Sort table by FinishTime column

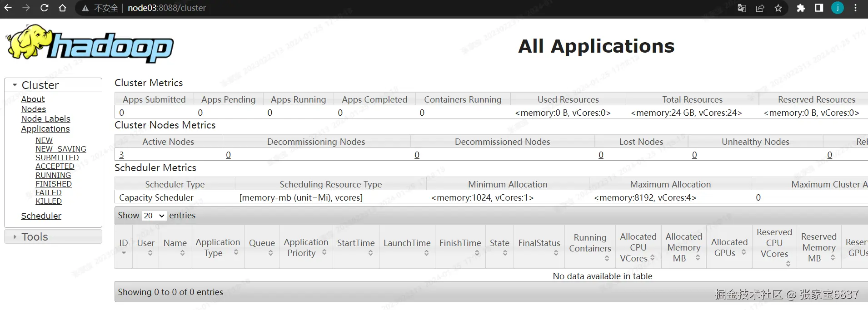click(460, 246)
